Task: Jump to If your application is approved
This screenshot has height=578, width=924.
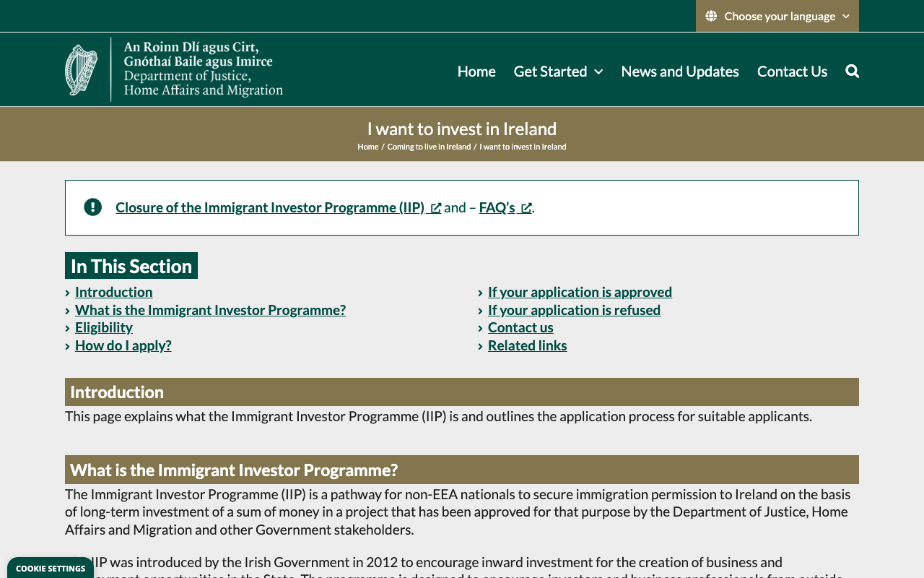Action: pyautogui.click(x=580, y=292)
